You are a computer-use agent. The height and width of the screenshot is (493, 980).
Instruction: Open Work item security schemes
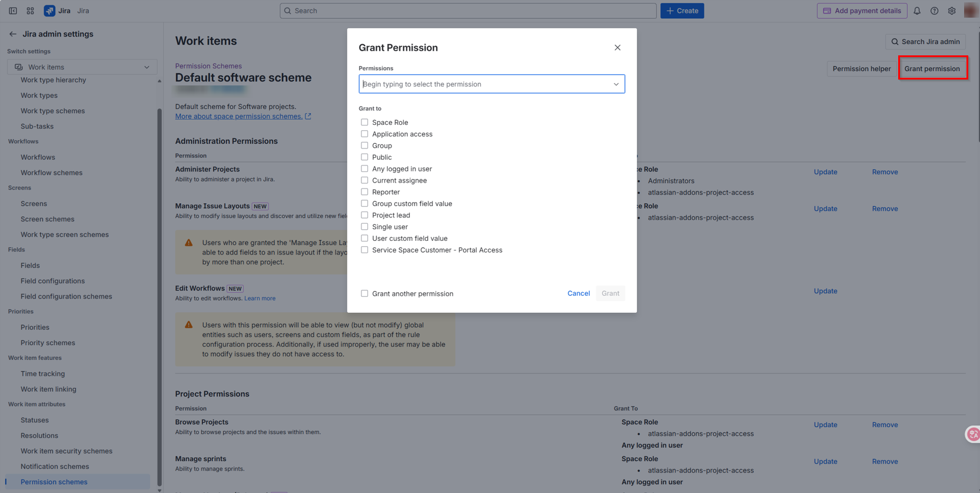[x=66, y=451]
